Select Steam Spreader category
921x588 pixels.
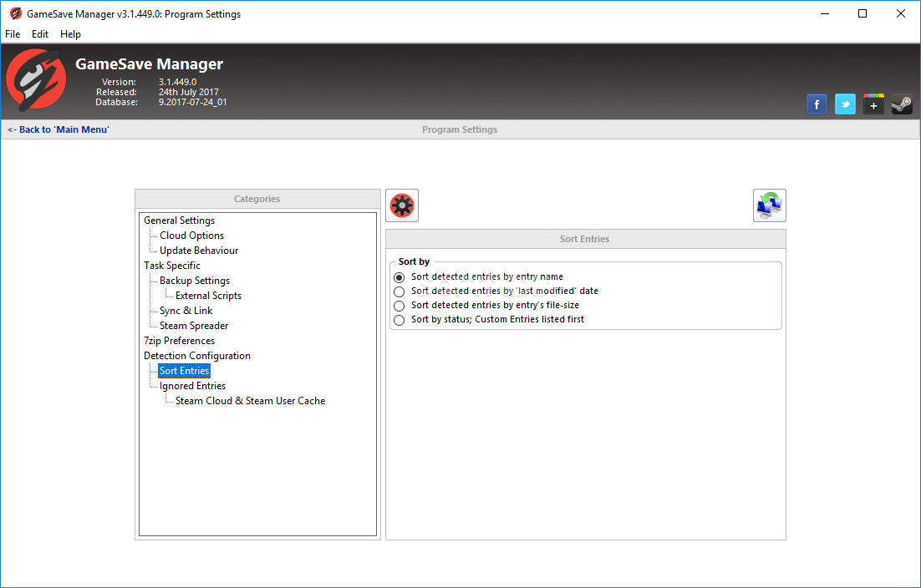coord(194,326)
